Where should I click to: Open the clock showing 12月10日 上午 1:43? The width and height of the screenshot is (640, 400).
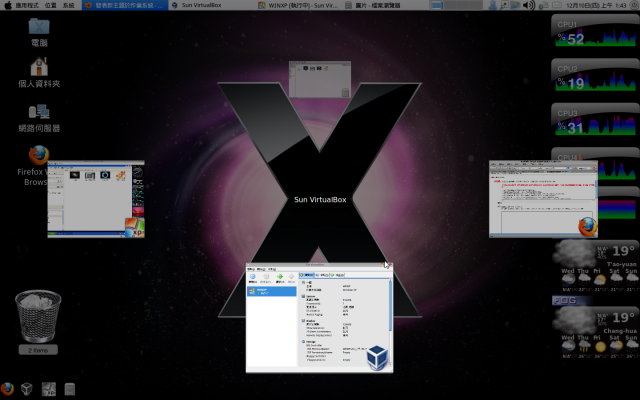coord(596,5)
